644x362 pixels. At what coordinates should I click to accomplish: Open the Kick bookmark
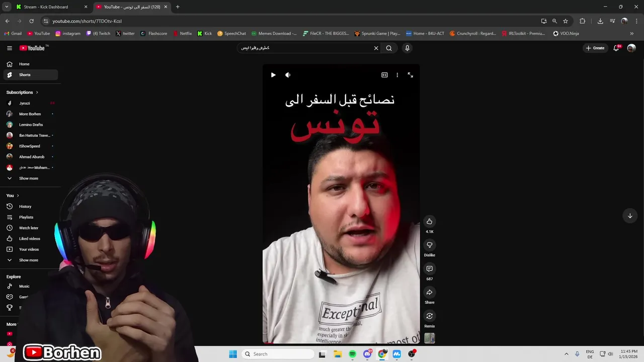(205, 34)
